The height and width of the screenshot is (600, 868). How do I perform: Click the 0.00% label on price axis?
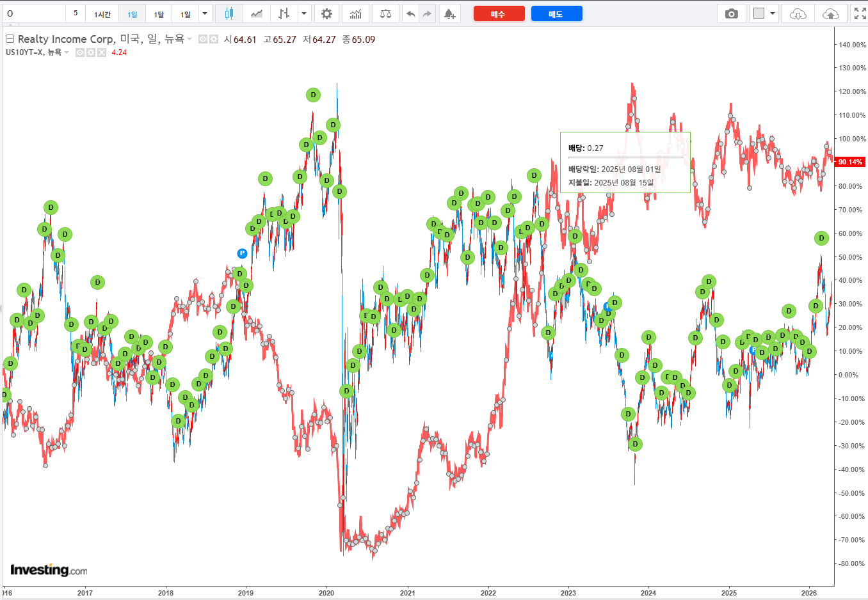[x=849, y=375]
